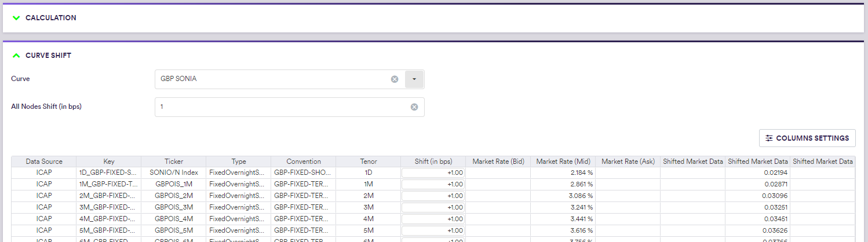868x242 pixels.
Task: Clear the All Nodes Shift value
Action: 414,107
